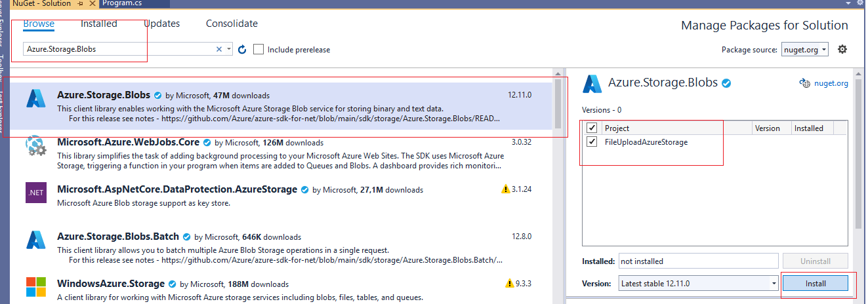
Task: Click the Azure.Storage.Blobs.Batch package icon
Action: coord(35,240)
